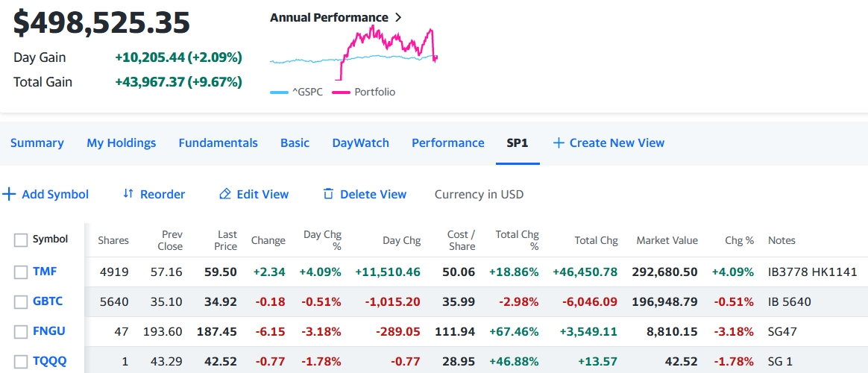Click the Delete View trash icon
868x373 pixels.
click(x=328, y=194)
